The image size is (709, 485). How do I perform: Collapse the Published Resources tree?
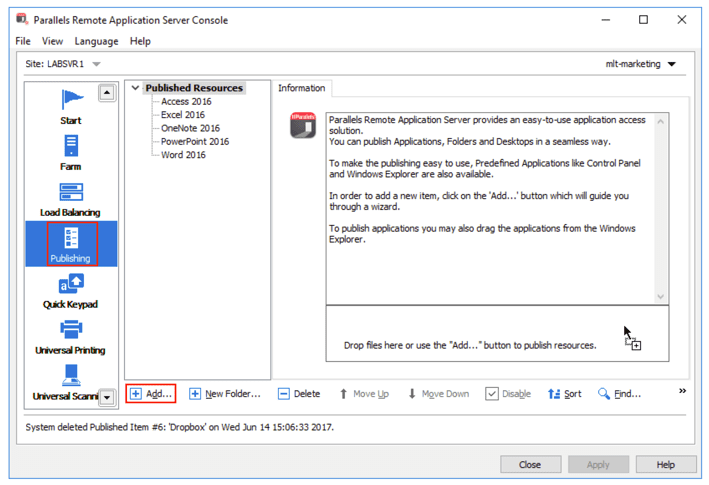pyautogui.click(x=135, y=88)
